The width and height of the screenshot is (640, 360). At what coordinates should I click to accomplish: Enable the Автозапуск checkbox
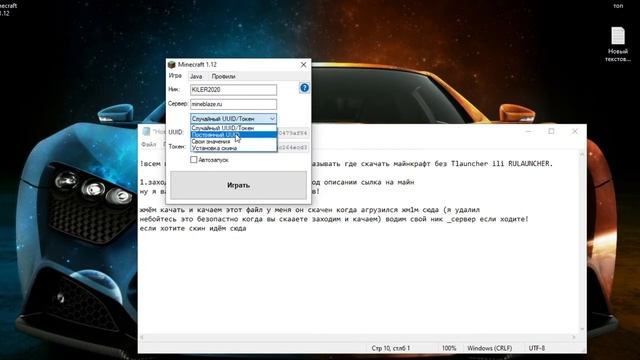193,160
